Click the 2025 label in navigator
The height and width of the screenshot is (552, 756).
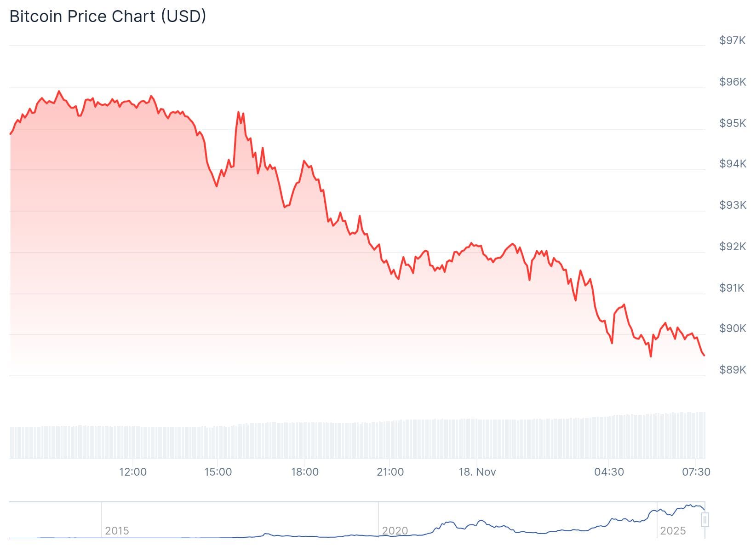(x=672, y=531)
